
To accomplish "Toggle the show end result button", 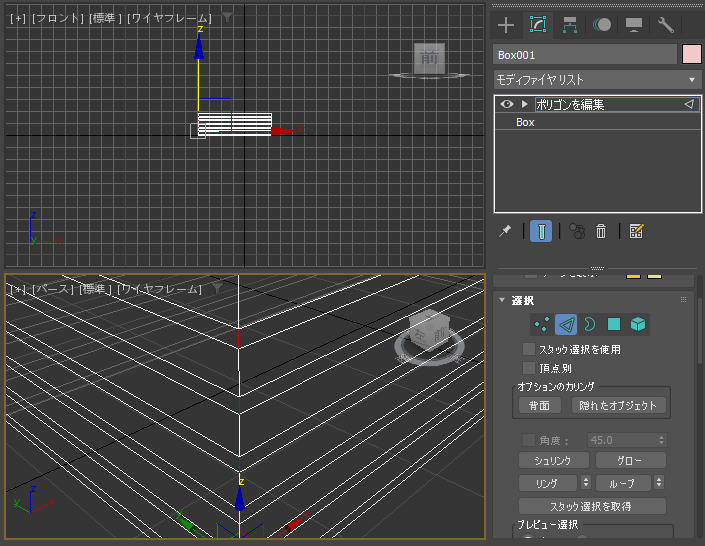I will coord(541,231).
